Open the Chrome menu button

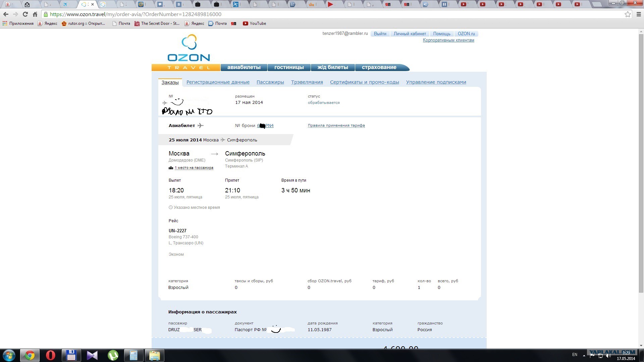tap(639, 14)
